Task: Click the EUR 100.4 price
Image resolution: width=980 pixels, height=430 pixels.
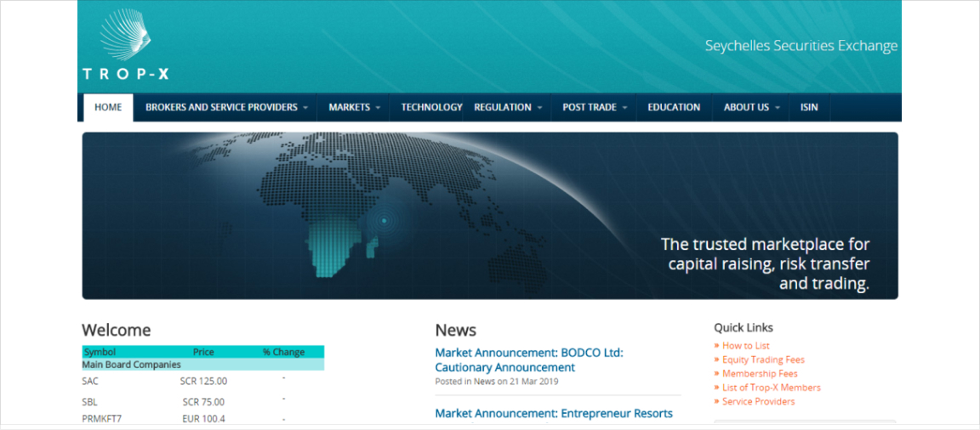Action: [204, 419]
